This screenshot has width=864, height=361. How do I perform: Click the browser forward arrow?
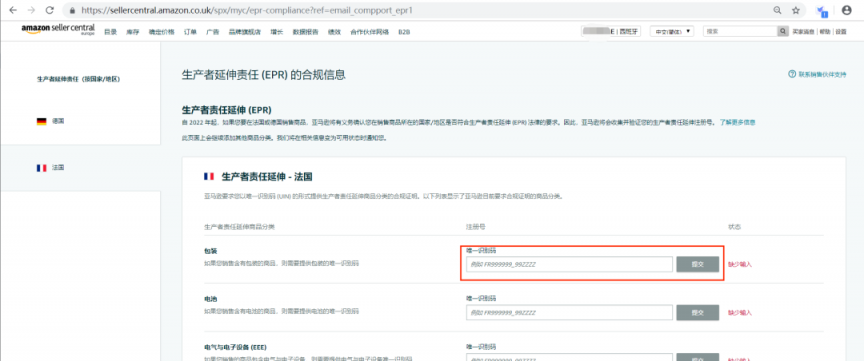[x=31, y=10]
